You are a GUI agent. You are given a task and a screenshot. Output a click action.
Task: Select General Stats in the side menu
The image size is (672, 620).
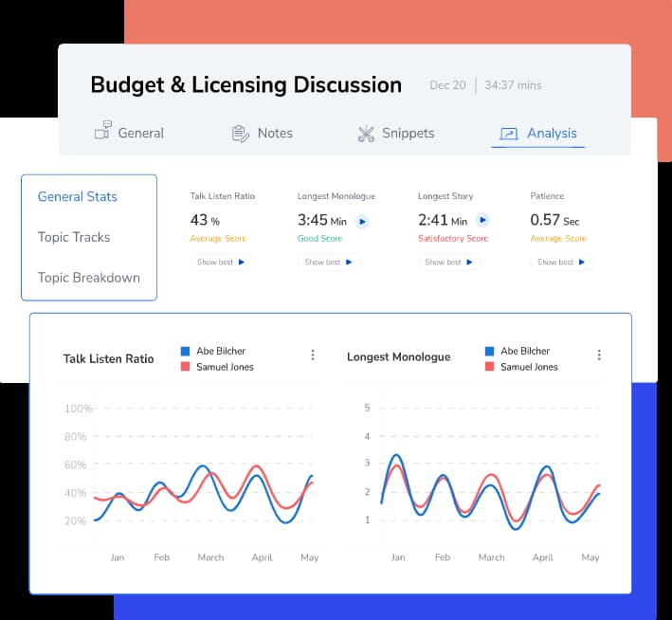pyautogui.click(x=77, y=196)
